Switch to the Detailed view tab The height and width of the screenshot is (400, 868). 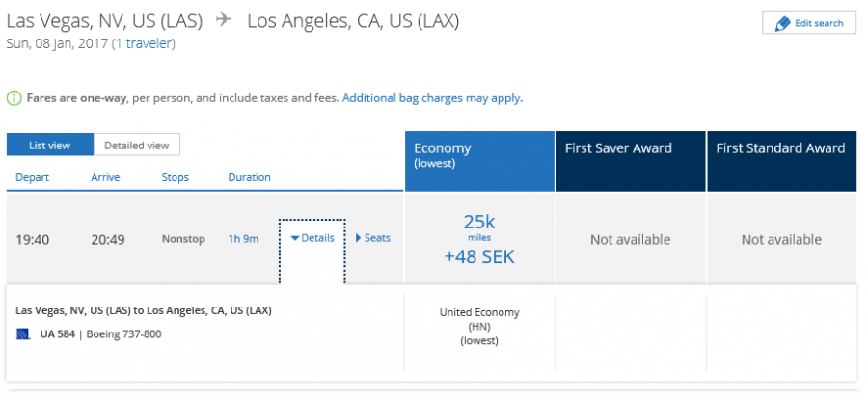[136, 146]
